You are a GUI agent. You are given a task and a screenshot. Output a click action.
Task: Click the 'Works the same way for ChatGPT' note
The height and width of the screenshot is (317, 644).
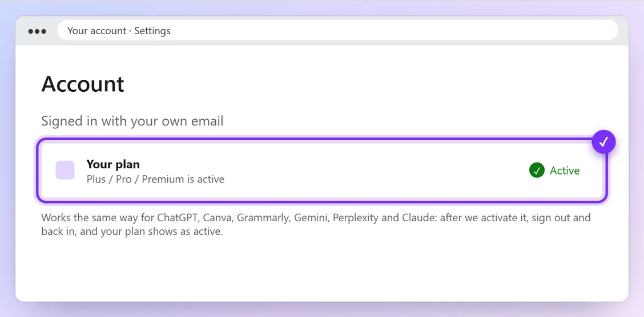click(316, 224)
